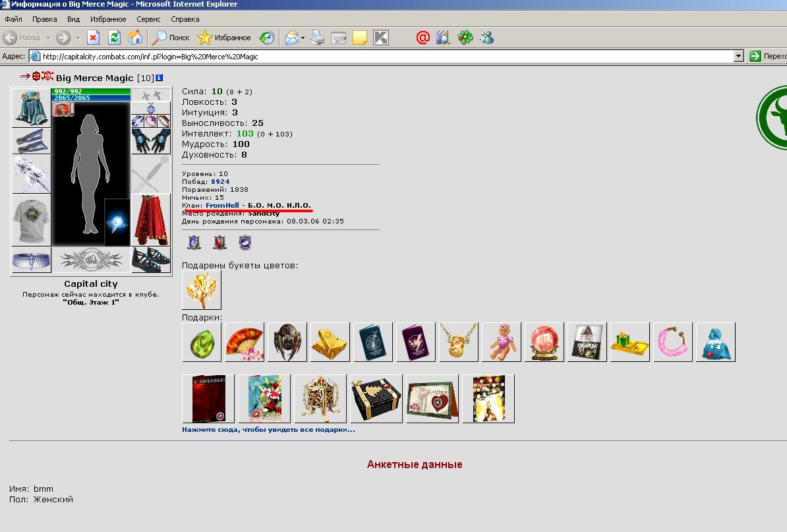This screenshot has height=532, width=787.
Task: Open the Файл menu
Action: [x=14, y=19]
